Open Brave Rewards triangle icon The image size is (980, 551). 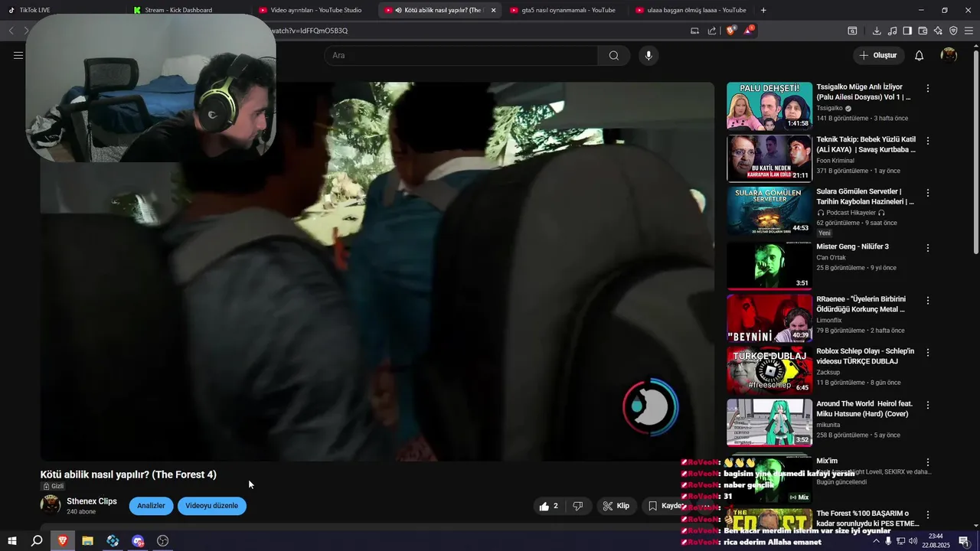[x=750, y=31]
